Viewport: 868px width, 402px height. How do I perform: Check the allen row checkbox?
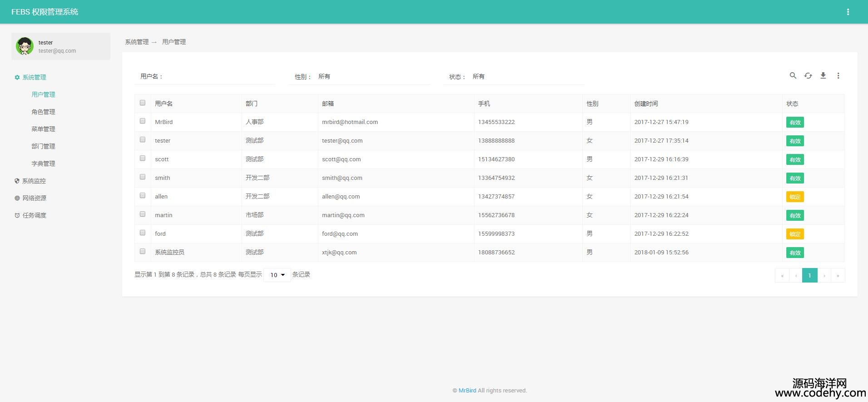(143, 195)
